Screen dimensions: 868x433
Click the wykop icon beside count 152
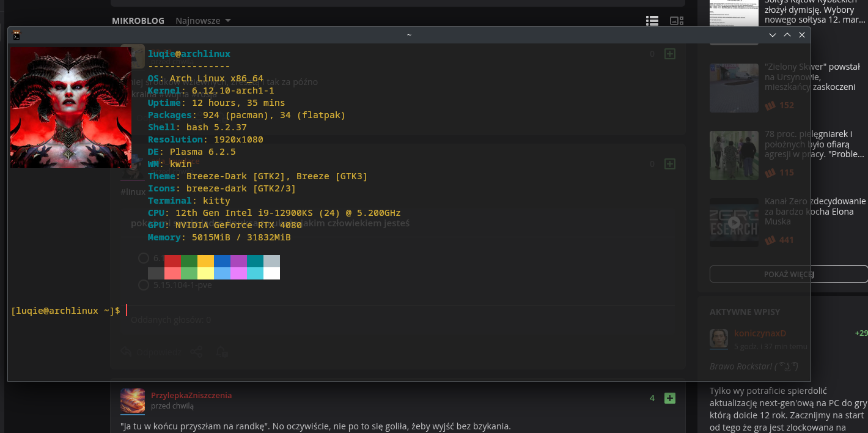pos(770,105)
